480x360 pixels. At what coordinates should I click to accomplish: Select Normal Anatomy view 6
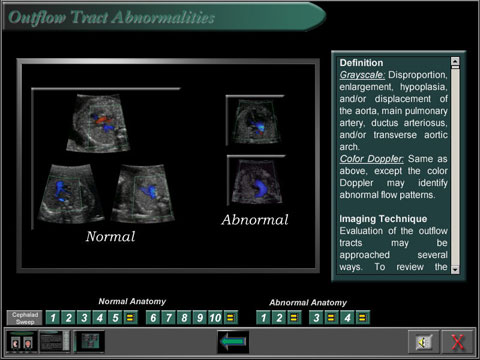pyautogui.click(x=153, y=318)
